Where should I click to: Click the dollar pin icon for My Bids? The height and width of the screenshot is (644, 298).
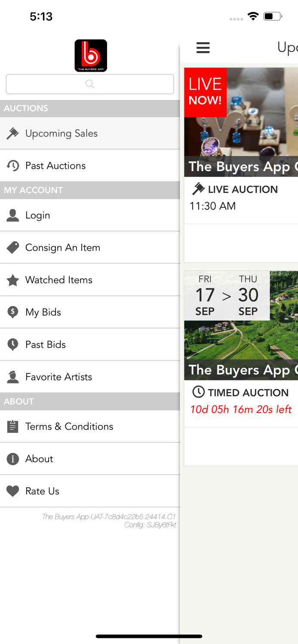coord(13,312)
